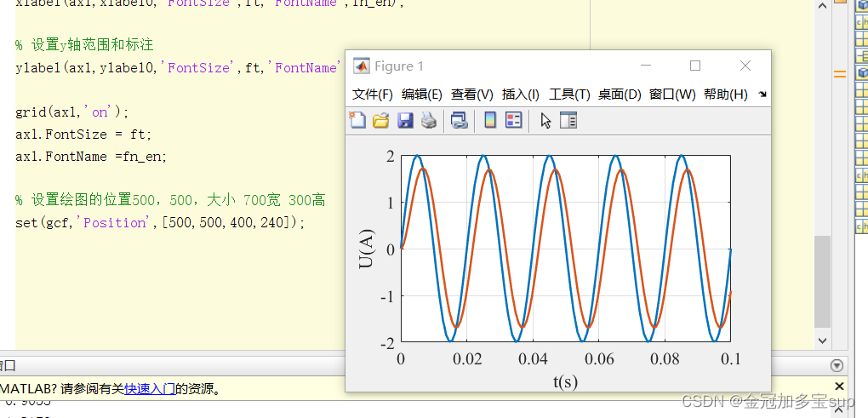Open the 编辑(E) menu in Figure 1
The height and width of the screenshot is (418, 868).
[422, 94]
